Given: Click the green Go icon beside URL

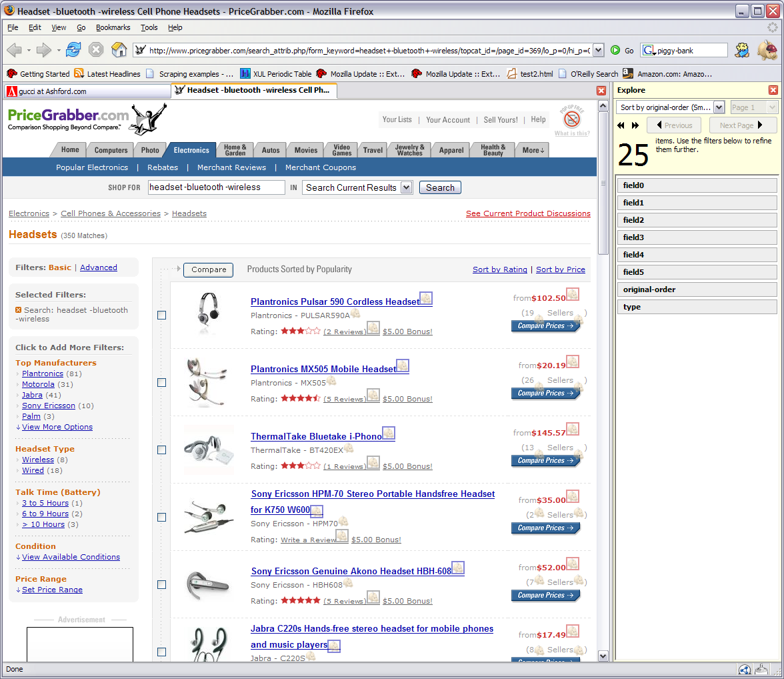Looking at the screenshot, I should coord(615,50).
